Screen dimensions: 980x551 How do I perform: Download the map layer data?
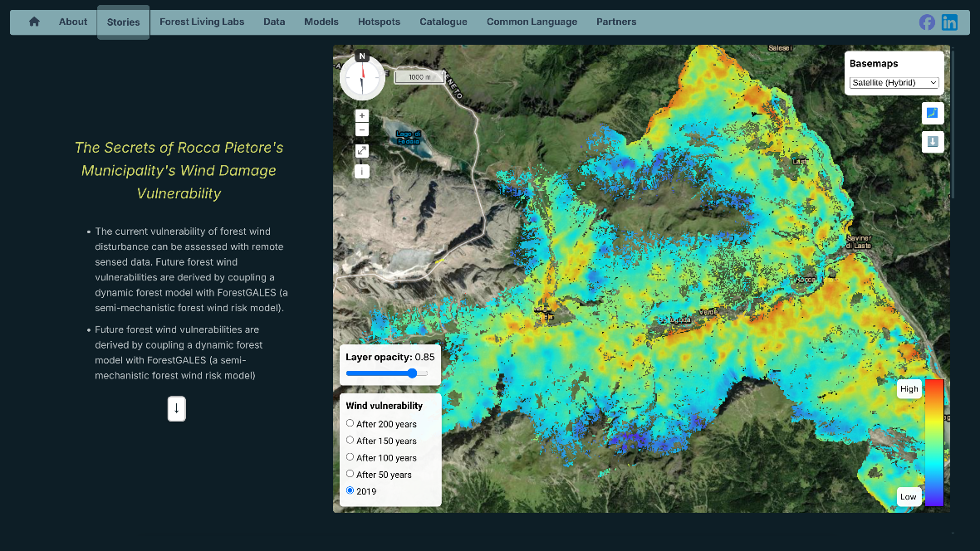click(933, 142)
